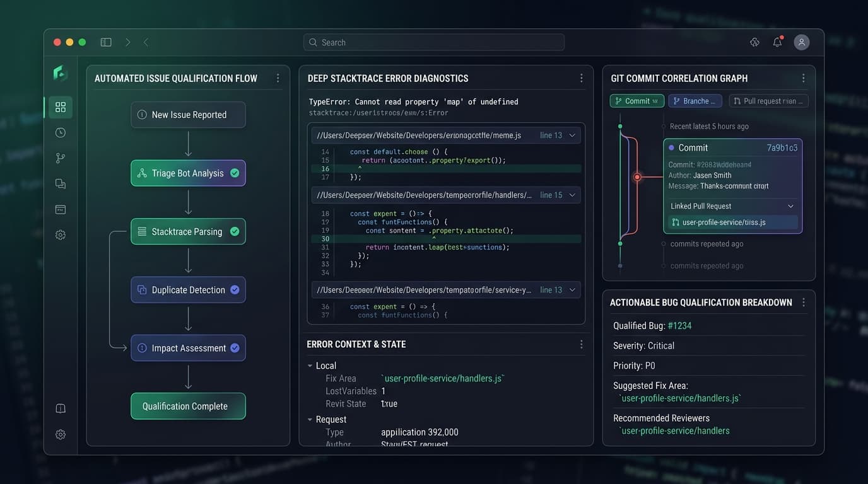
Task: Open the chat bubbles icon in sidebar
Action: click(61, 184)
